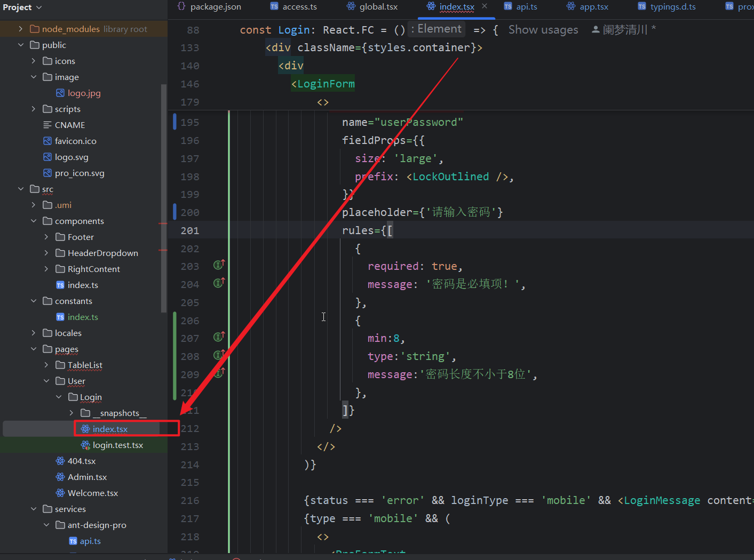Collapse the src folder
The height and width of the screenshot is (560, 754).
click(x=21, y=189)
